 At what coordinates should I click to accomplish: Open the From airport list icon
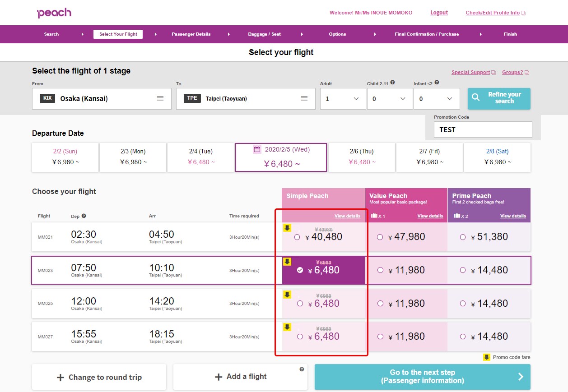pos(160,98)
